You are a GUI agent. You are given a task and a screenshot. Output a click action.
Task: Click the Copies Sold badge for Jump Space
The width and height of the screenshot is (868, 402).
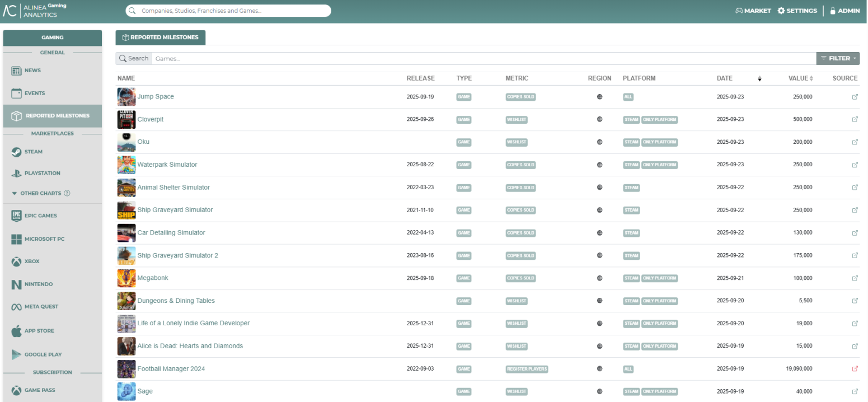click(520, 97)
